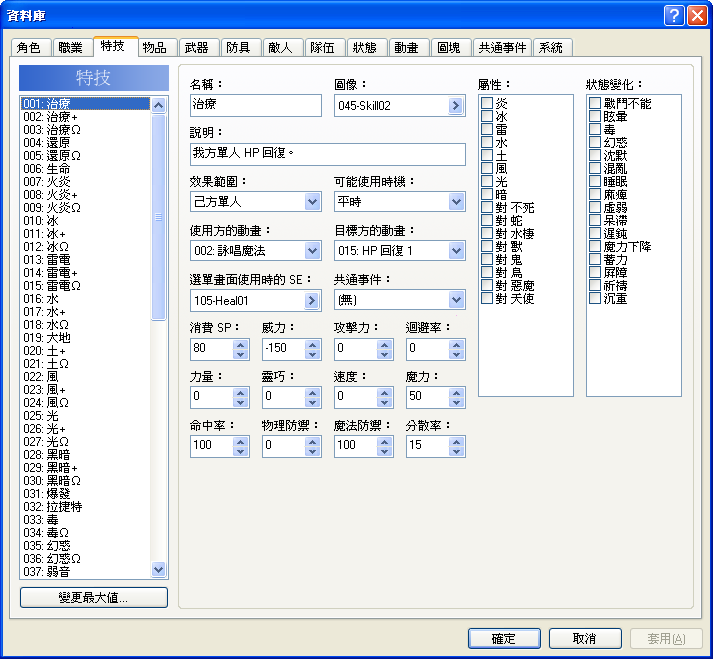Screen dimensions: 713x659
Task: Select skill 031: 爆裂 in the list
Action: pyautogui.click(x=85, y=493)
